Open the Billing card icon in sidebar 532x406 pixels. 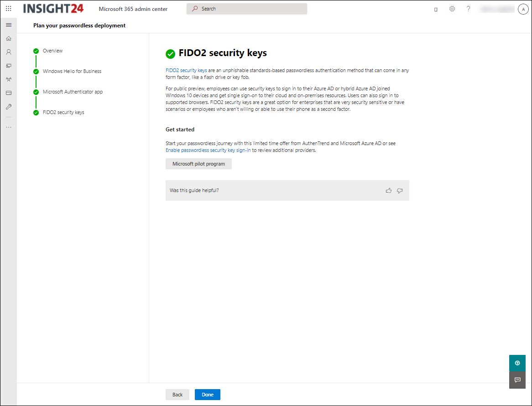pyautogui.click(x=8, y=93)
